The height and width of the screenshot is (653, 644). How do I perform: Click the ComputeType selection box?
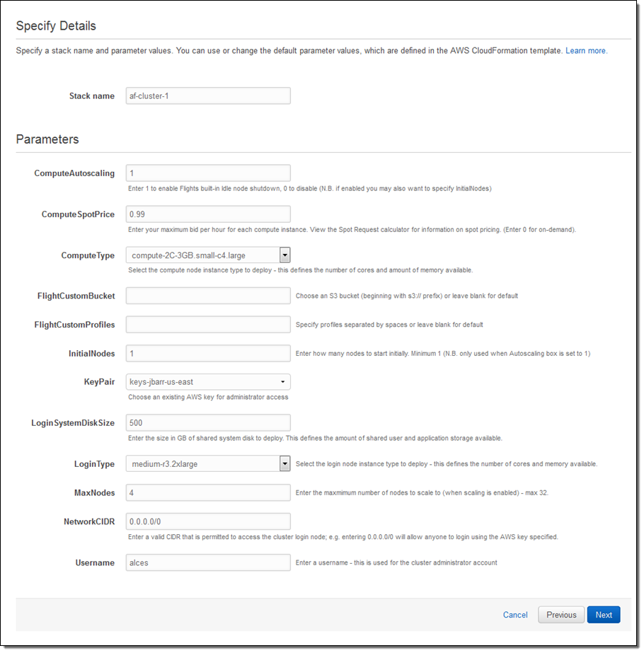coord(202,255)
